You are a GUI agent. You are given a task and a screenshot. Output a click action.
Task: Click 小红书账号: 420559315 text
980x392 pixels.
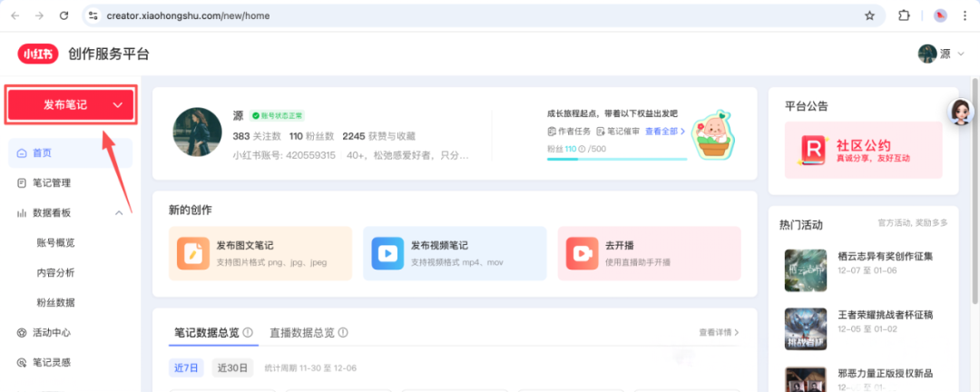click(x=284, y=154)
